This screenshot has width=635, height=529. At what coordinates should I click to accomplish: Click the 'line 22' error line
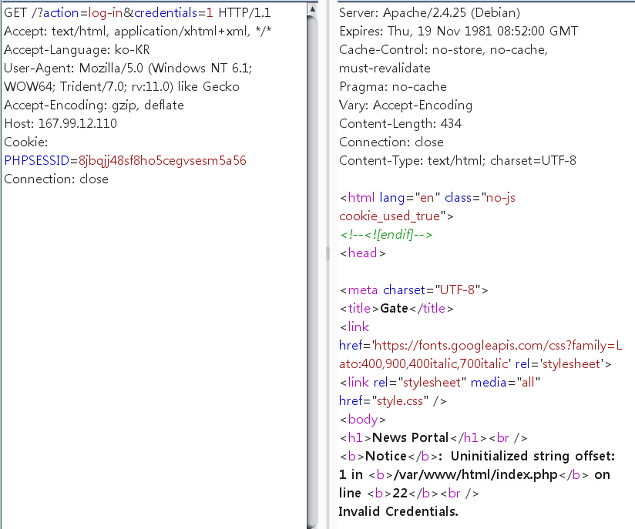[x=409, y=493]
